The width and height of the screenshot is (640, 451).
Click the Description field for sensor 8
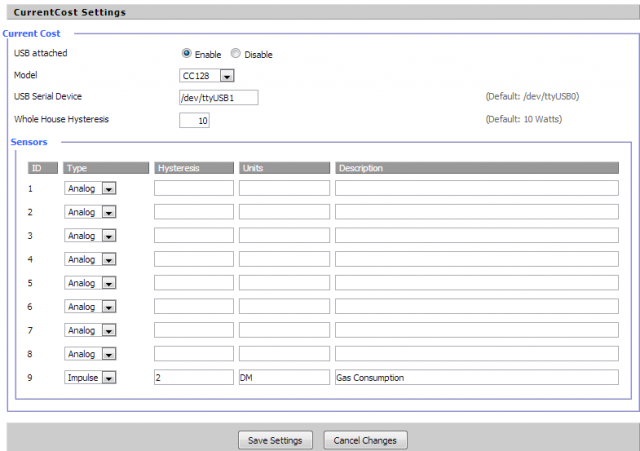pyautogui.click(x=477, y=354)
